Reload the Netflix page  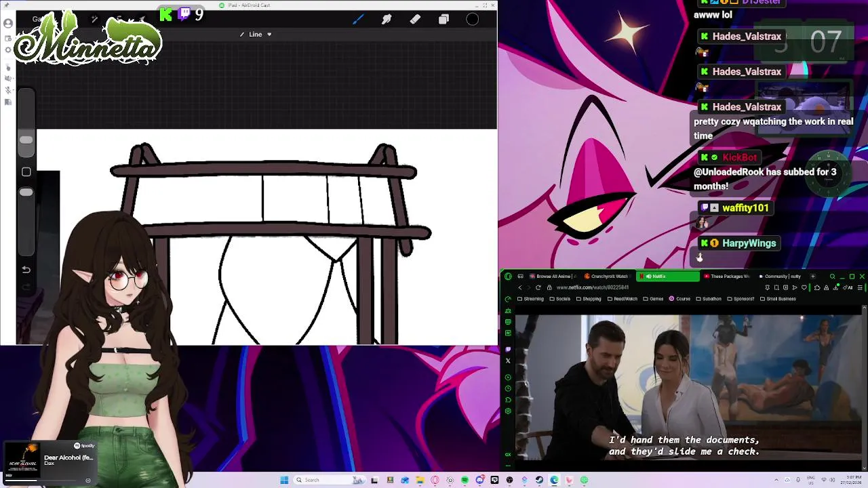point(538,287)
